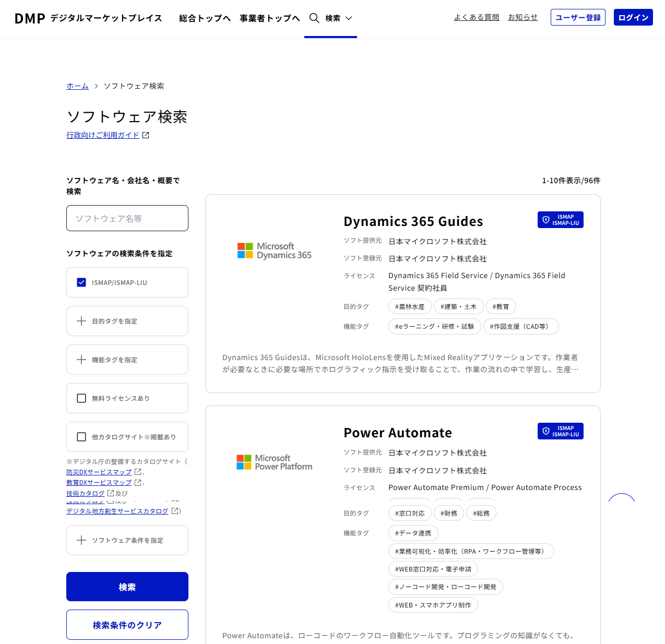Viewport: 665px width, 644px height.
Task: Select #業務可視化・効率化 tag
Action: tap(471, 551)
